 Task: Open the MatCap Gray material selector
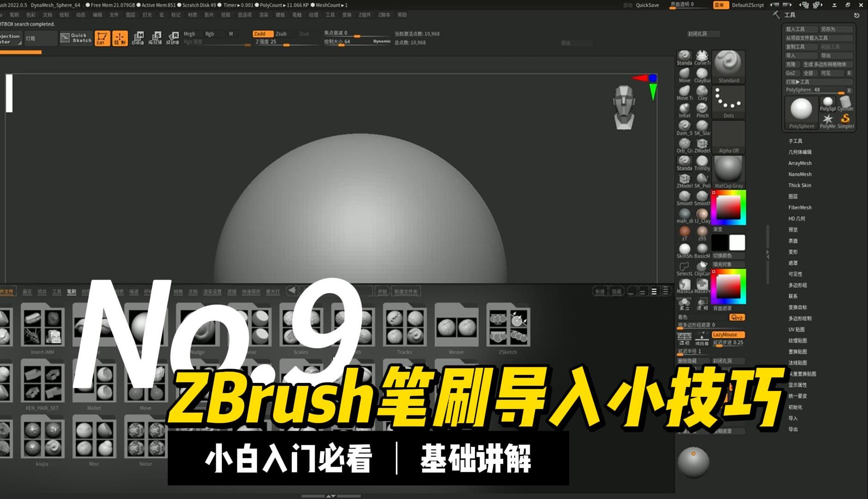(728, 172)
